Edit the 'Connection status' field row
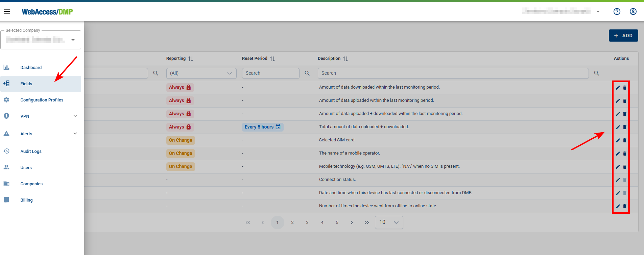The height and width of the screenshot is (255, 644). (x=618, y=180)
